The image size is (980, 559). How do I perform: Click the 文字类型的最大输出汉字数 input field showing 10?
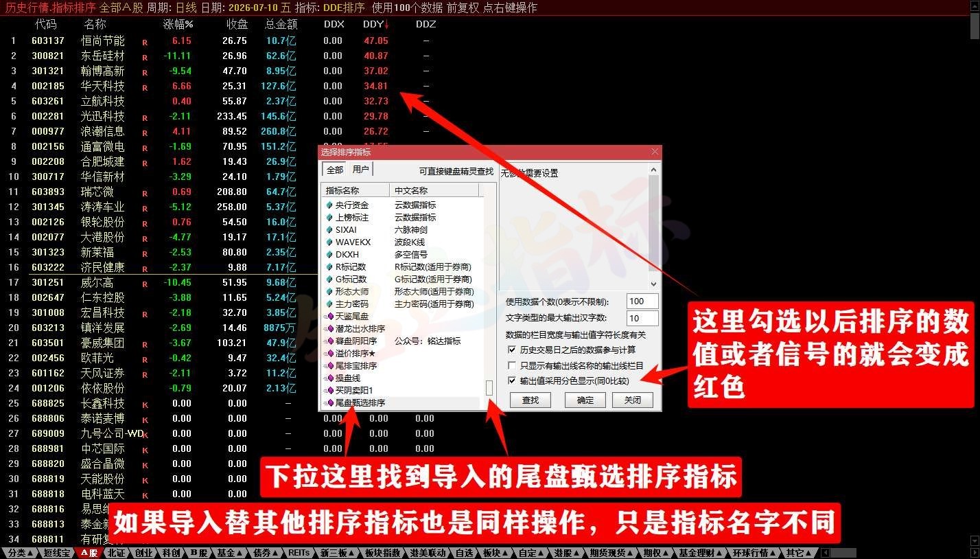tap(642, 318)
